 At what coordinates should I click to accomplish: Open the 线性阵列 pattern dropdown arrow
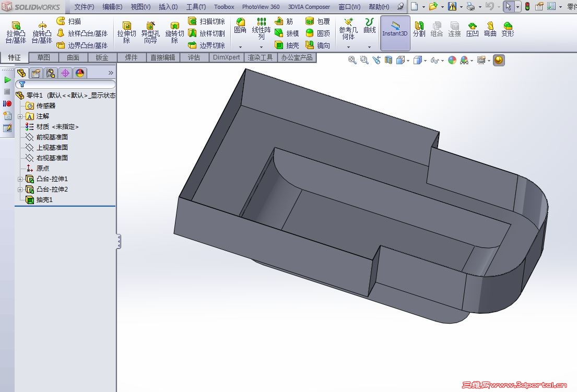point(261,47)
